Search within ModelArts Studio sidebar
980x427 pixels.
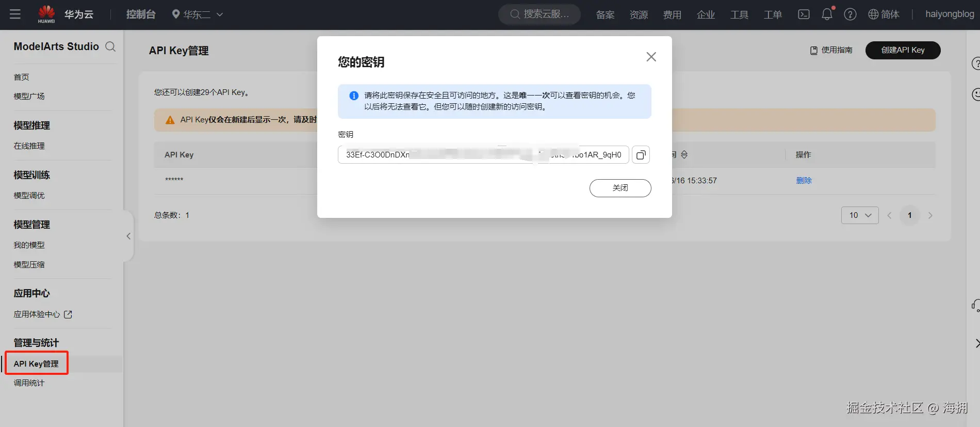110,46
